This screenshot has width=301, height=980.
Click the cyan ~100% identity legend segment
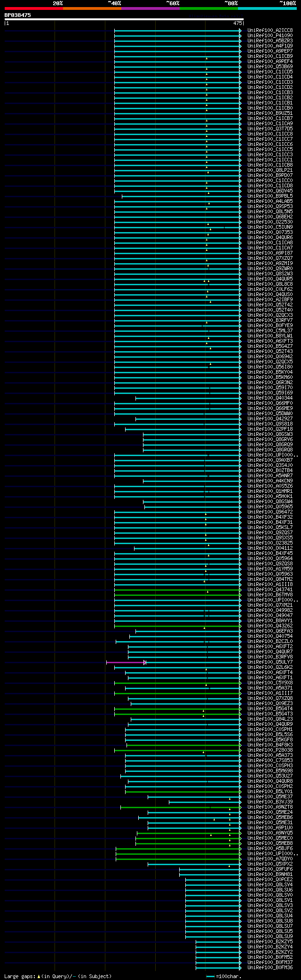point(267,8)
